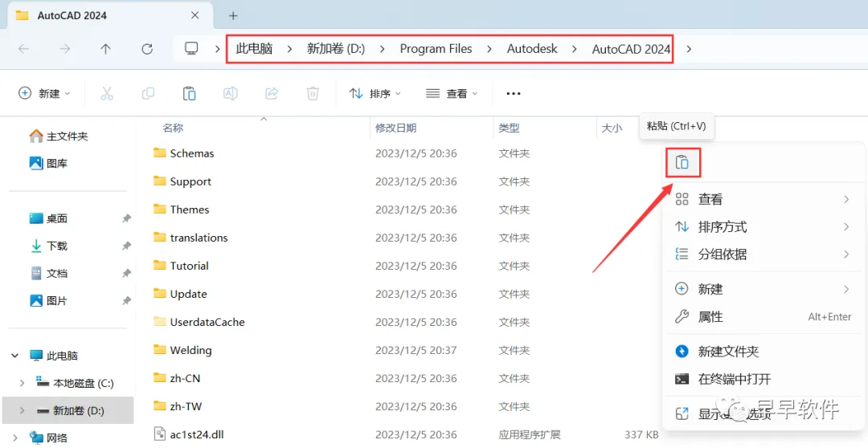This screenshot has width=868, height=448.
Task: Sort by 大小 column header
Action: (612, 128)
